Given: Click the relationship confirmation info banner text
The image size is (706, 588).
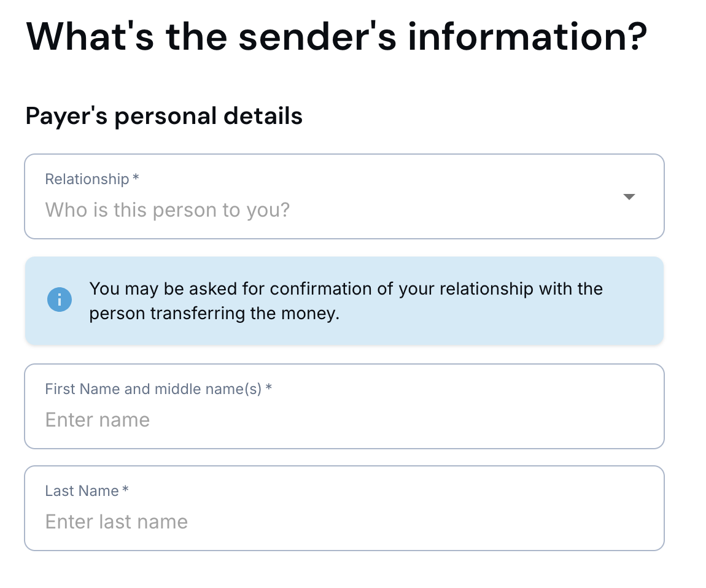Looking at the screenshot, I should pyautogui.click(x=346, y=301).
